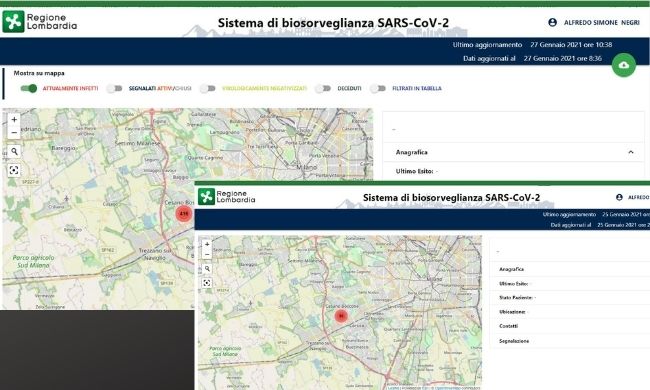Click fullscreen map icon in top window

14,170
